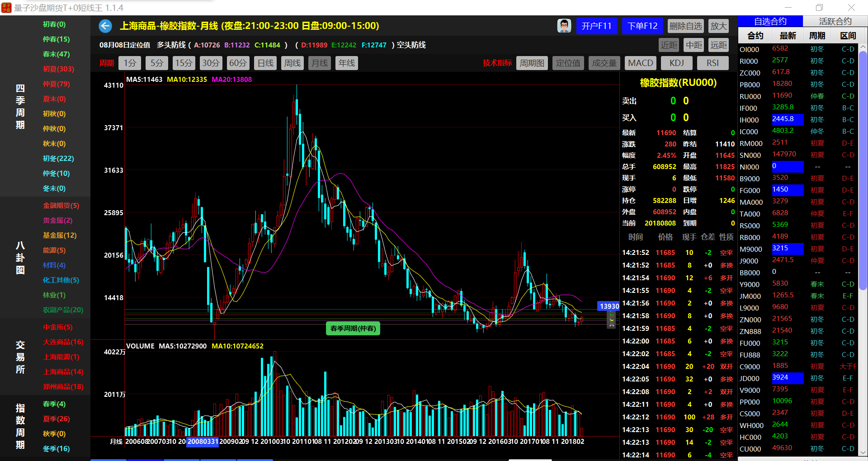Image resolution: width=868 pixels, height=461 pixels.
Task: Switch to the 30分 period
Action: tap(211, 63)
